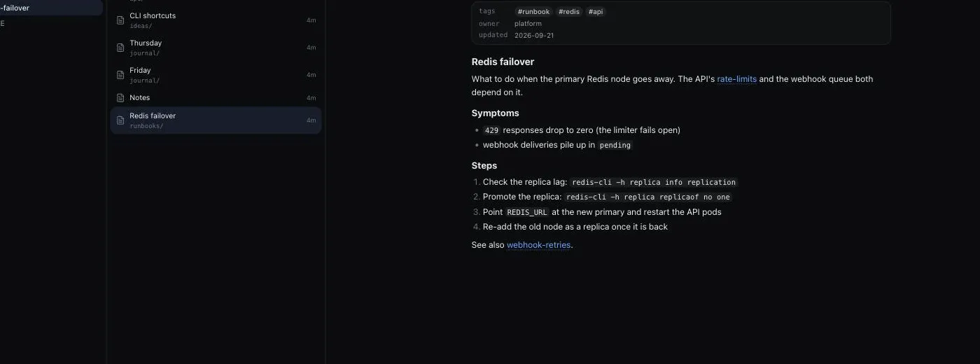Click the ideas/ folder path under CLI shortcuts
Image resolution: width=980 pixels, height=364 pixels.
click(141, 26)
